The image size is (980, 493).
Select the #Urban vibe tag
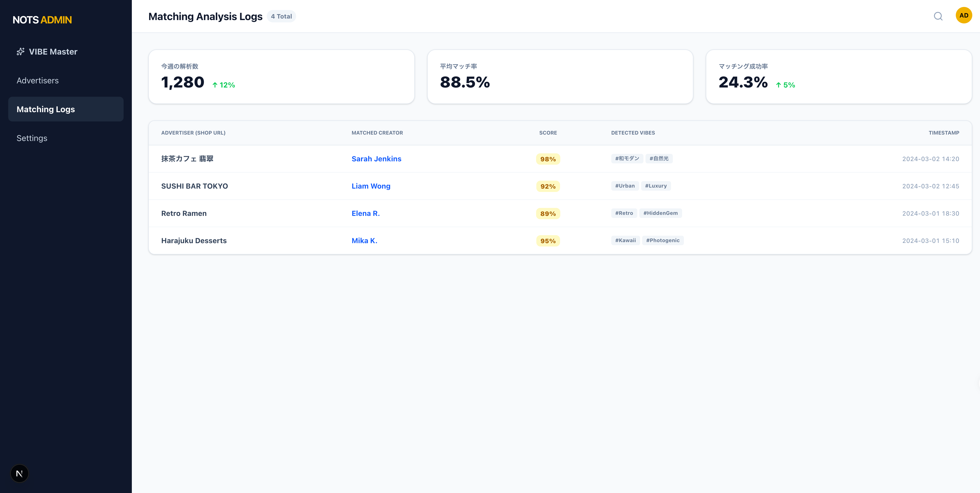click(625, 186)
